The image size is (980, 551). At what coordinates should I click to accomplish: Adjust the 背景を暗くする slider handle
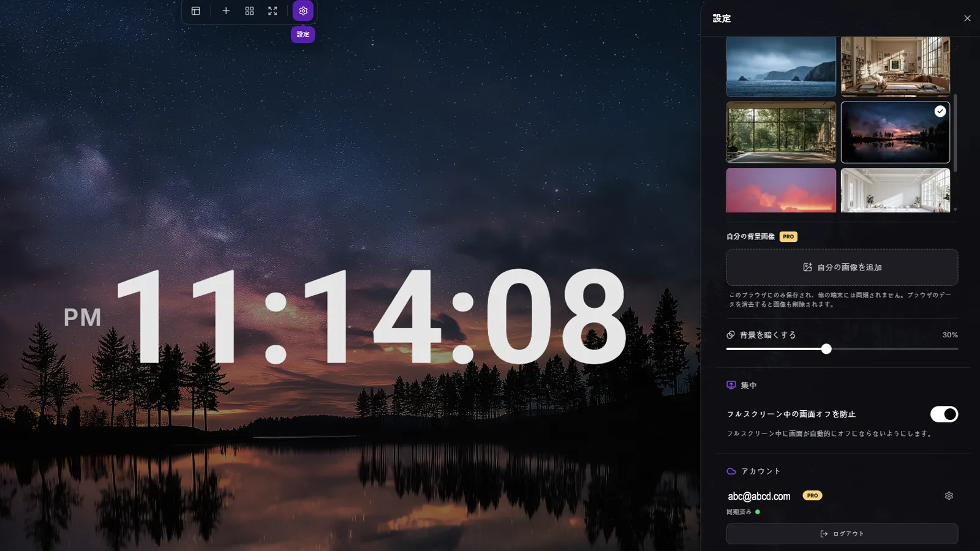(826, 349)
